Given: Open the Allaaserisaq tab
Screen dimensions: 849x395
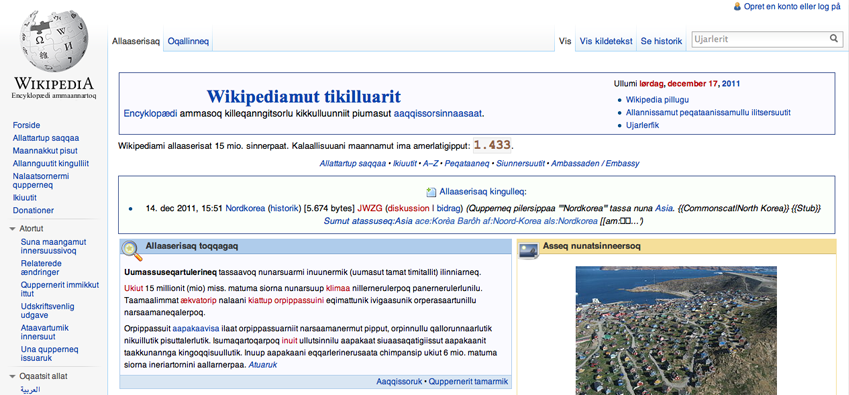Looking at the screenshot, I should pyautogui.click(x=136, y=41).
